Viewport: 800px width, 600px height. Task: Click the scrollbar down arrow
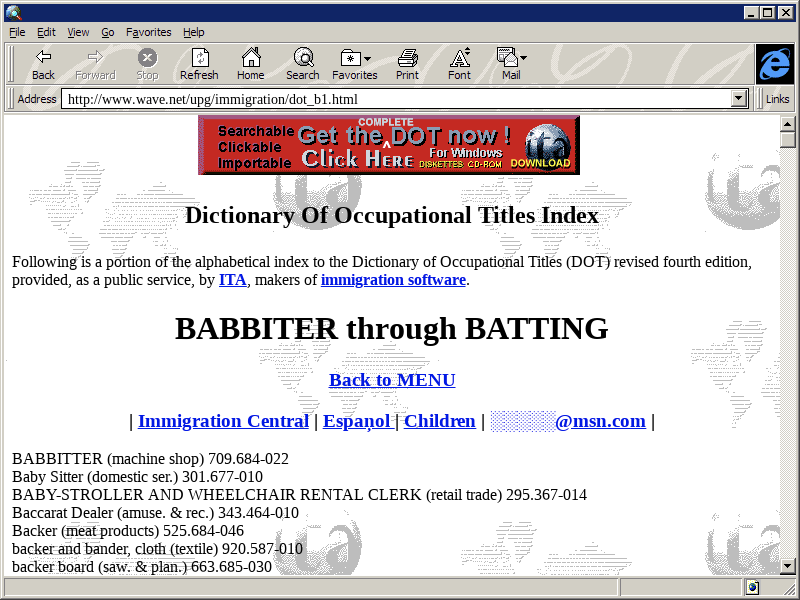pyautogui.click(x=788, y=566)
